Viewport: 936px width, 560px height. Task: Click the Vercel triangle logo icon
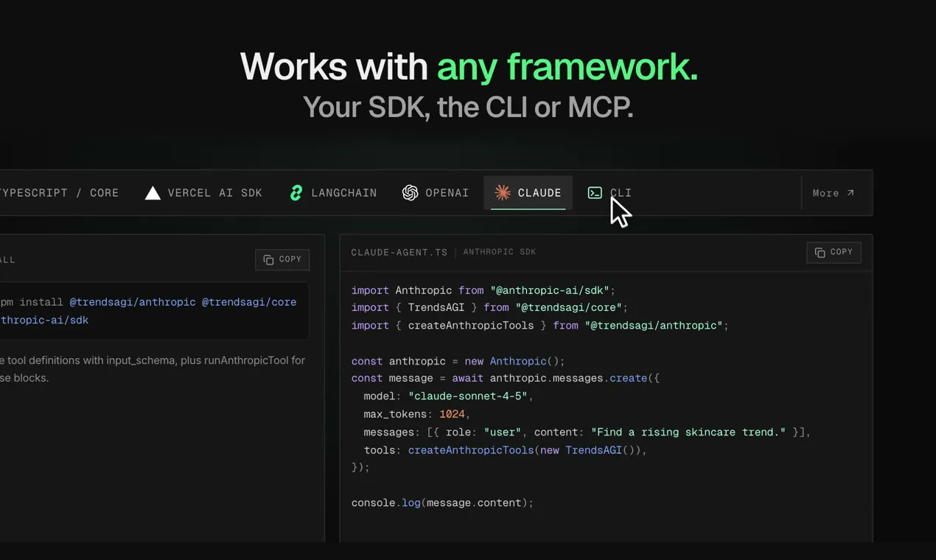153,193
